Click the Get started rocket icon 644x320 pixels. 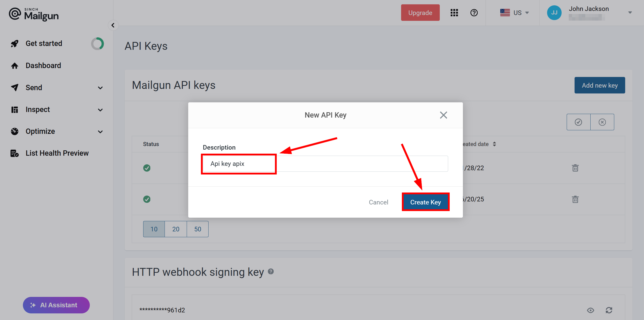15,44
